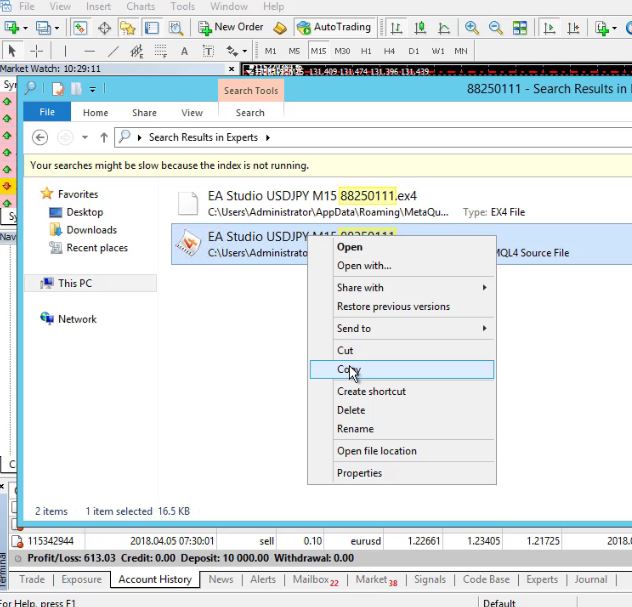Open the MetaEditor gold book icon
This screenshot has width=632, height=607.
280,28
